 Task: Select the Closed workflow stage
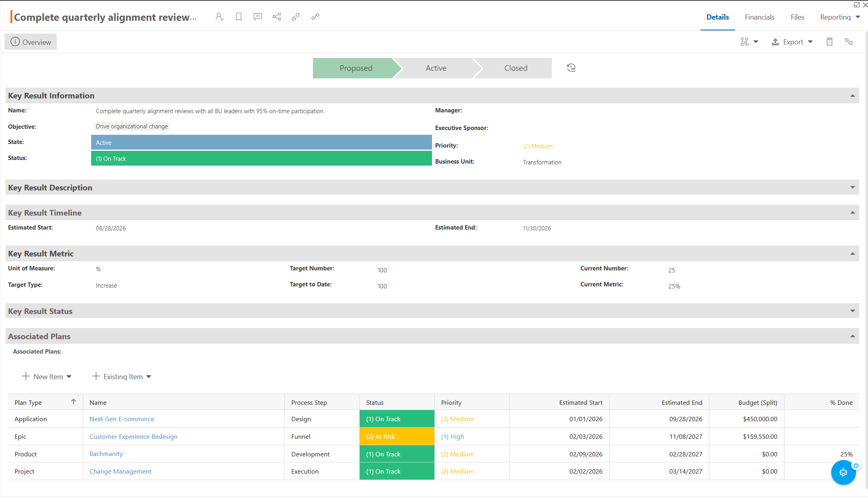(x=516, y=68)
